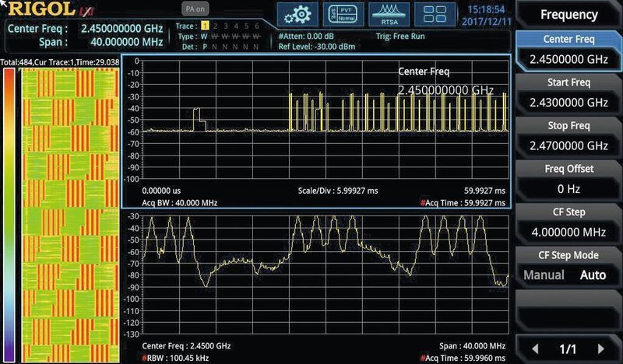Click Acq BW : 40.000 MHz label
Viewport: 623px width, 364px height.
(x=179, y=203)
